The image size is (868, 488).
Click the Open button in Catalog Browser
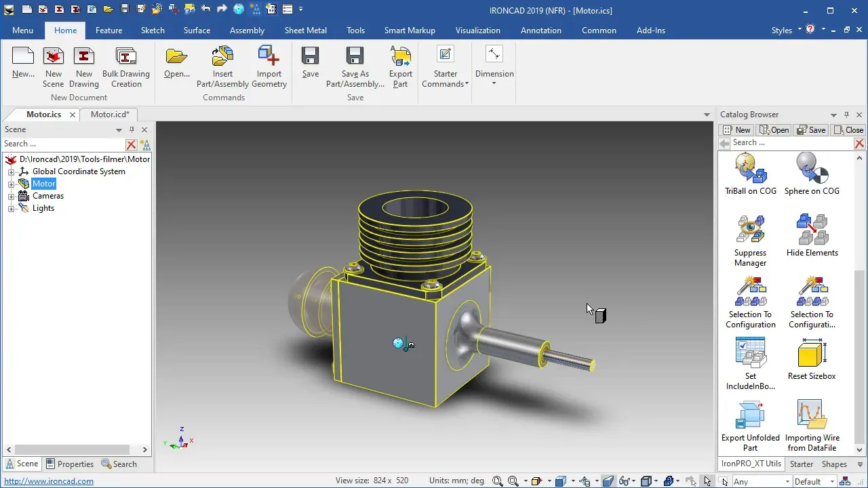tap(774, 130)
